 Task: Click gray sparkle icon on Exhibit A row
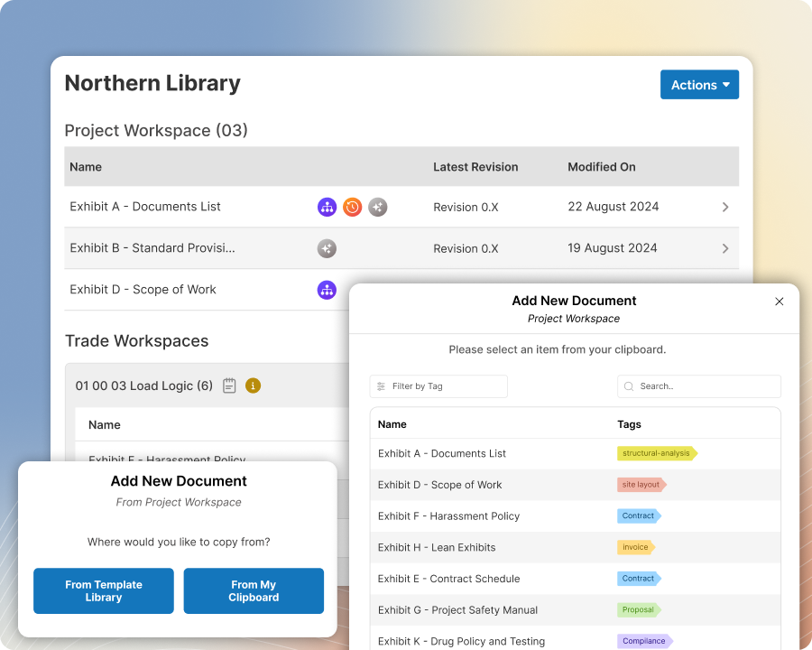[377, 207]
